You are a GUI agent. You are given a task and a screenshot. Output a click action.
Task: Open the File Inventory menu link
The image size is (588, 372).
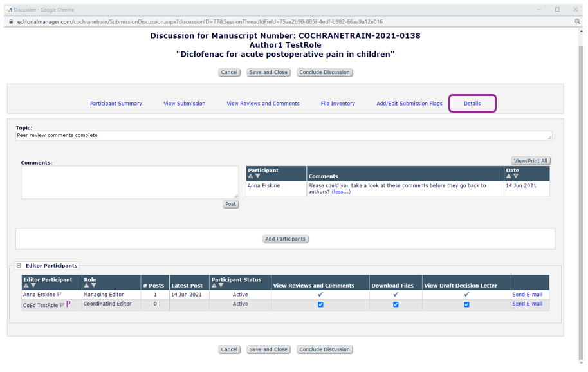[338, 104]
